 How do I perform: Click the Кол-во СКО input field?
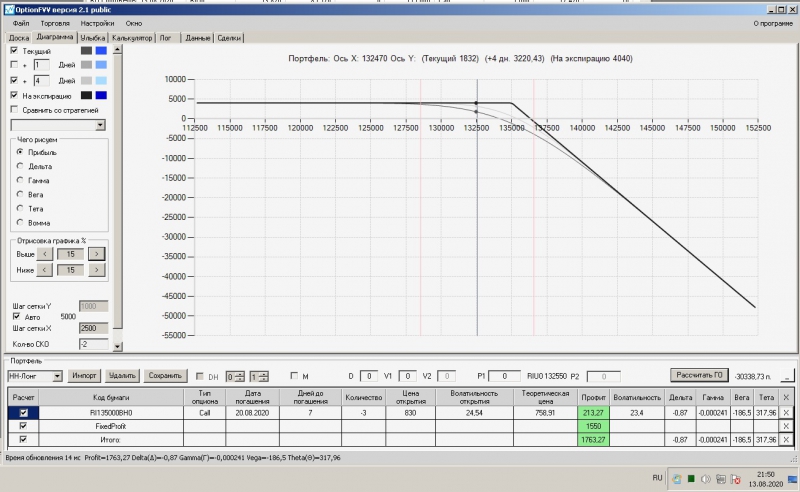coord(93,344)
